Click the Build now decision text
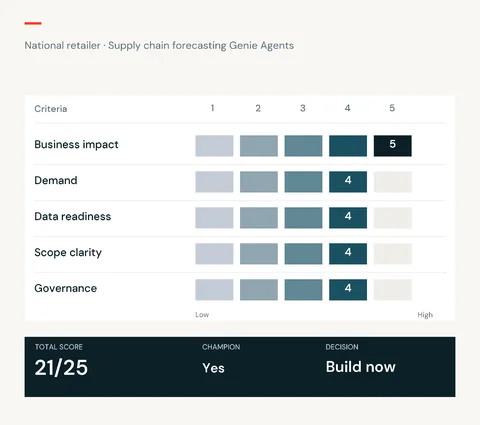The image size is (480, 425). 361,367
